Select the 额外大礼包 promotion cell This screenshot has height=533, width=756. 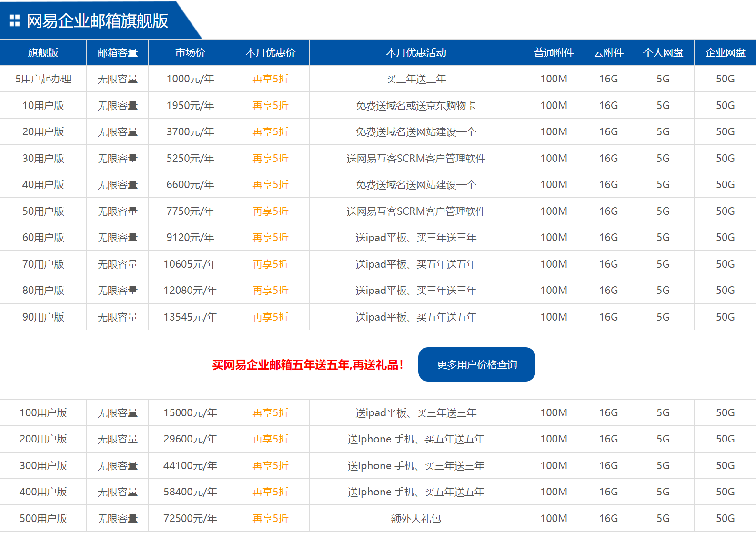416,519
